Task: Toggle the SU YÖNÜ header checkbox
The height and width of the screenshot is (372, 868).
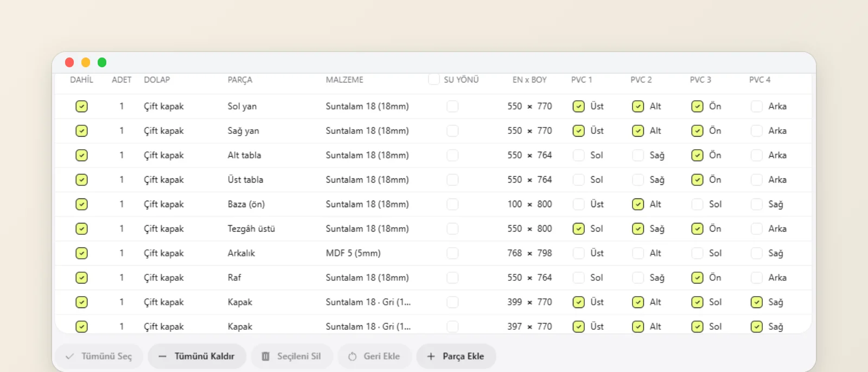Action: point(433,80)
